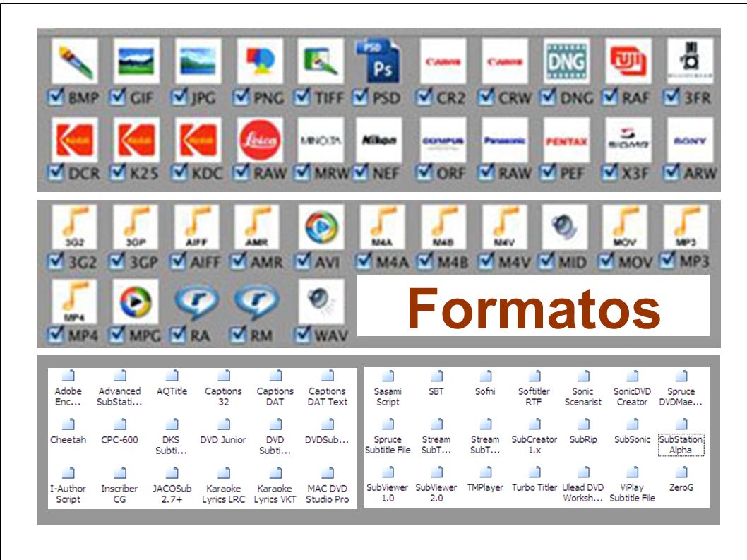Uncheck the PSD checkbox

point(361,97)
